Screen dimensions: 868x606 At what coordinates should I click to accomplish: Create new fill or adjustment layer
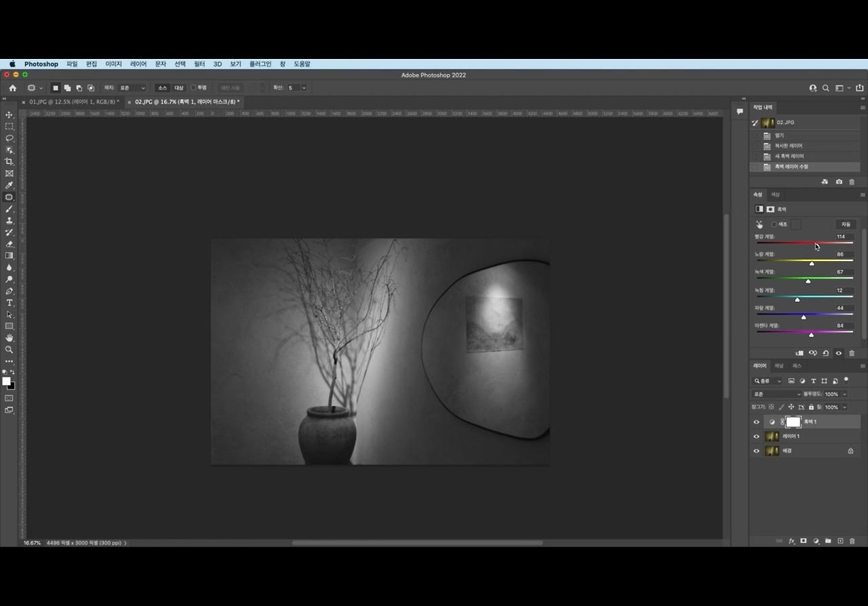pyautogui.click(x=816, y=541)
